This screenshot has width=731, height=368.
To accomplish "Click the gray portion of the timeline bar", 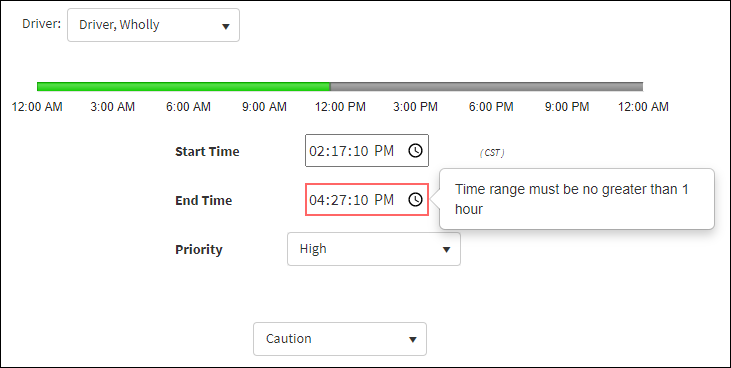I will pyautogui.click(x=486, y=87).
